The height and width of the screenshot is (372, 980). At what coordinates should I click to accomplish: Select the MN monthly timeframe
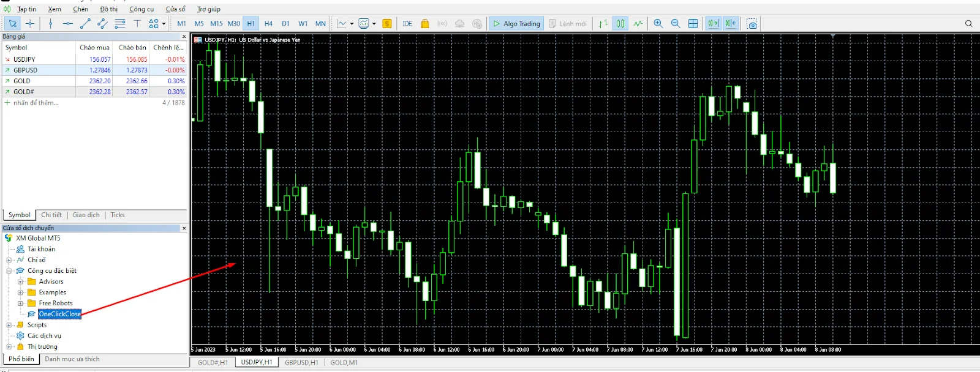point(320,23)
